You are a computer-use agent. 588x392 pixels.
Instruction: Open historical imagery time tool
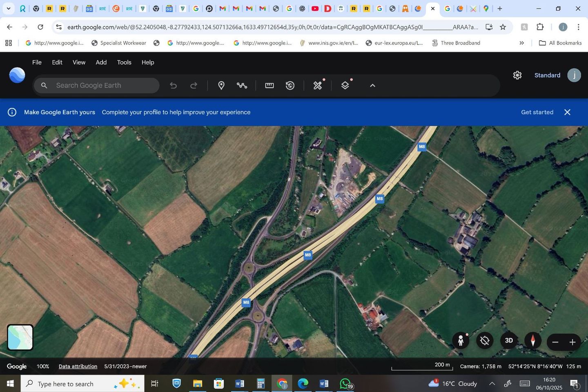point(290,85)
